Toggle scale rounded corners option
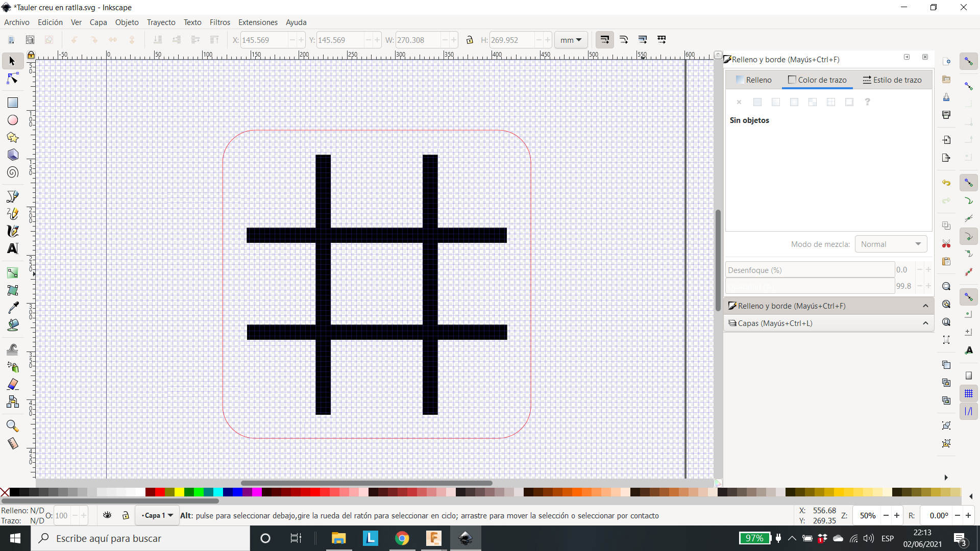 (x=624, y=40)
